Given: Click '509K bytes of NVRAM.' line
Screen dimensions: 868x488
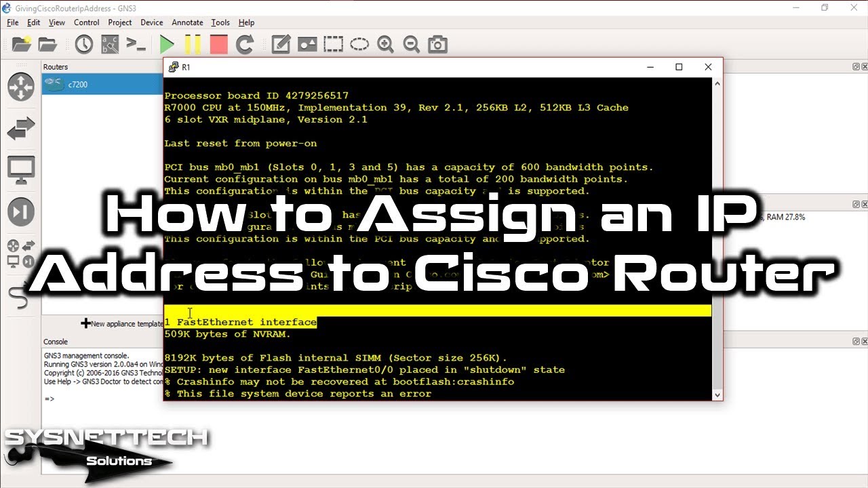Looking at the screenshot, I should pyautogui.click(x=227, y=334).
